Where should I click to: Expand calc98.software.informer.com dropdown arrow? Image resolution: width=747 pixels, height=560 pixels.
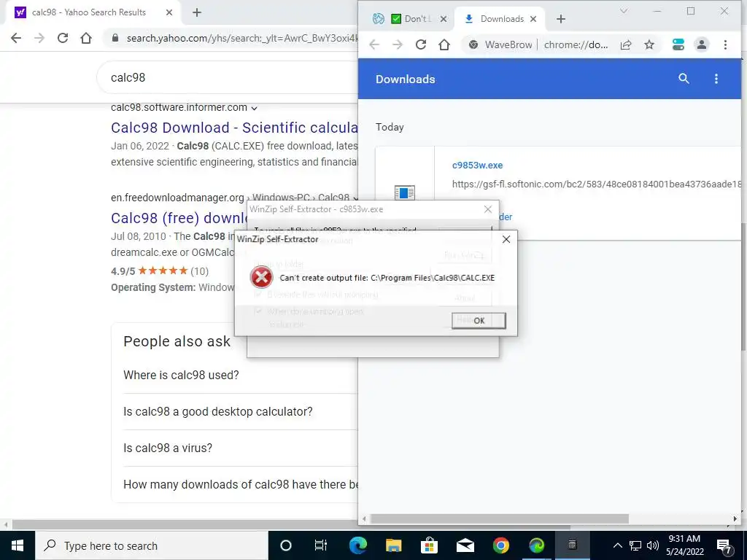(255, 108)
